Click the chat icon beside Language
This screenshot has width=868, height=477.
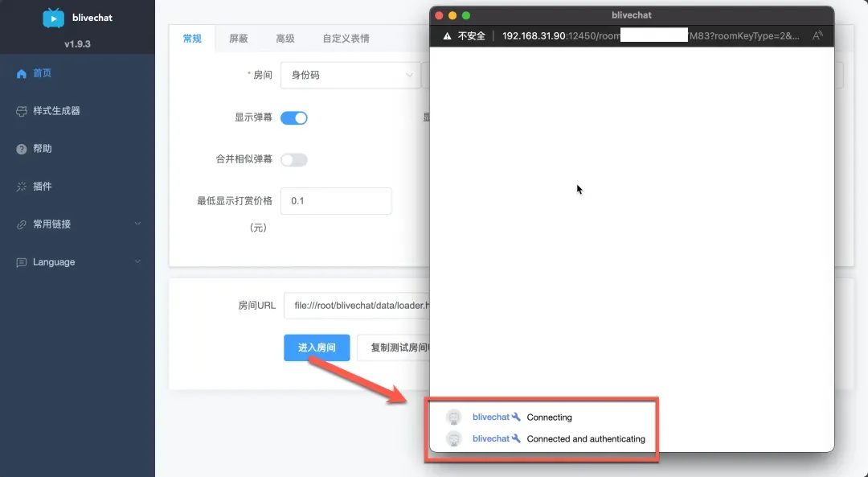click(x=22, y=262)
